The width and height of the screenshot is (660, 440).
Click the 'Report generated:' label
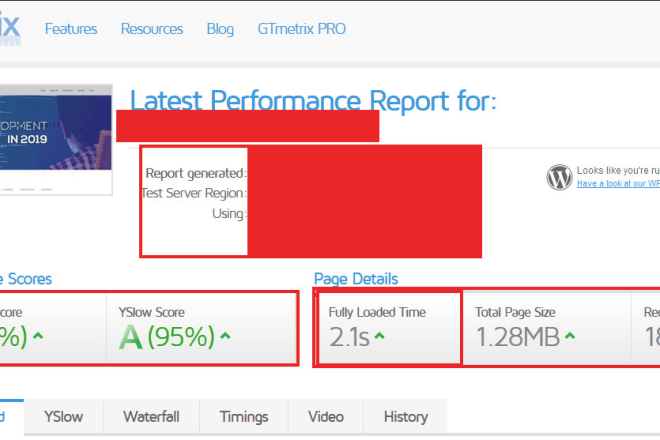click(x=196, y=173)
